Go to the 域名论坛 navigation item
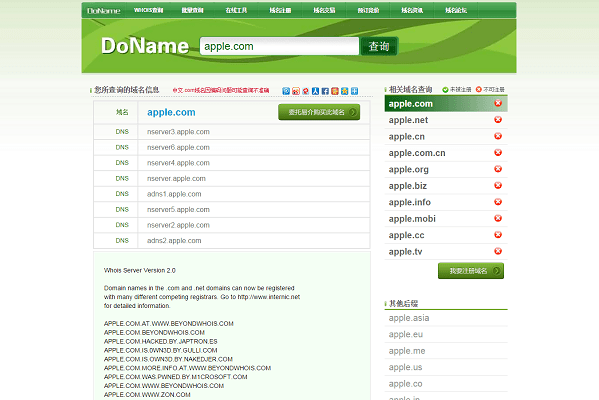The image size is (599, 400). [x=456, y=10]
